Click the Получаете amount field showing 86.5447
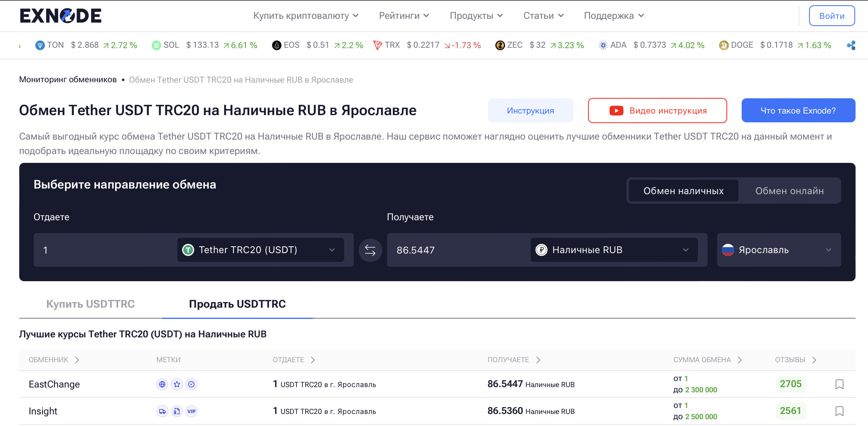Screen dimensions: 868x426 coord(459,250)
